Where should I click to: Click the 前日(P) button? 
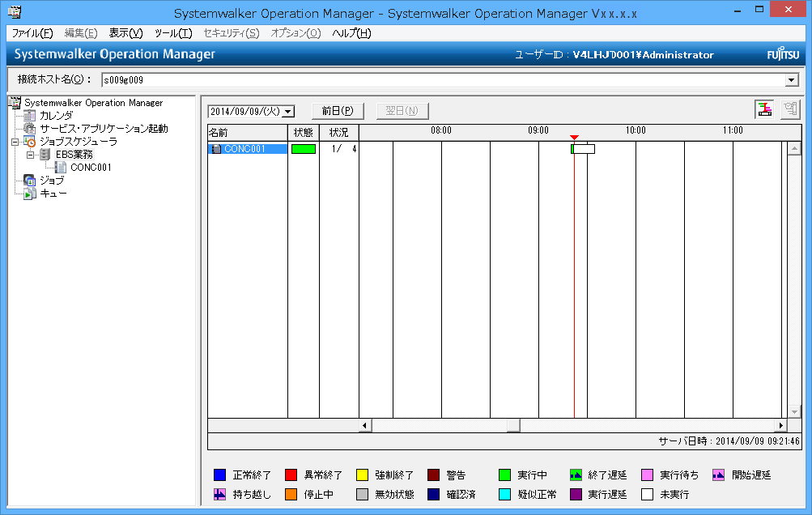point(338,111)
